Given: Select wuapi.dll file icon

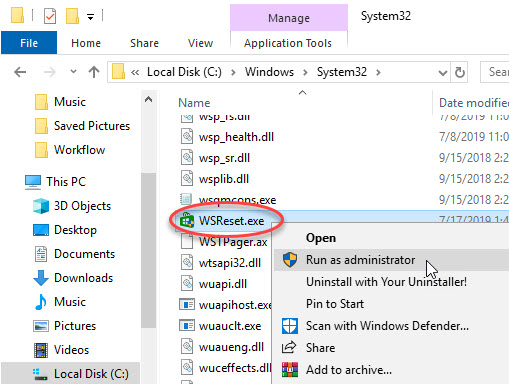Looking at the screenshot, I should [x=187, y=284].
